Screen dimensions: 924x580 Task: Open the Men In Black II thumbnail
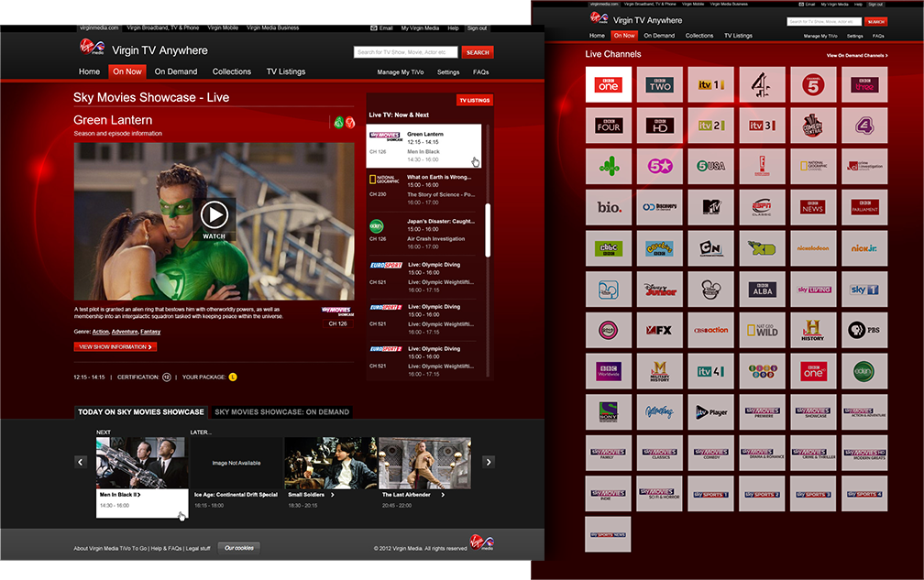click(x=142, y=463)
